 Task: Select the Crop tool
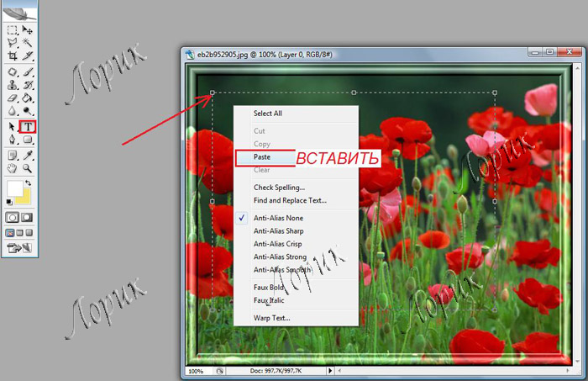(x=12, y=56)
